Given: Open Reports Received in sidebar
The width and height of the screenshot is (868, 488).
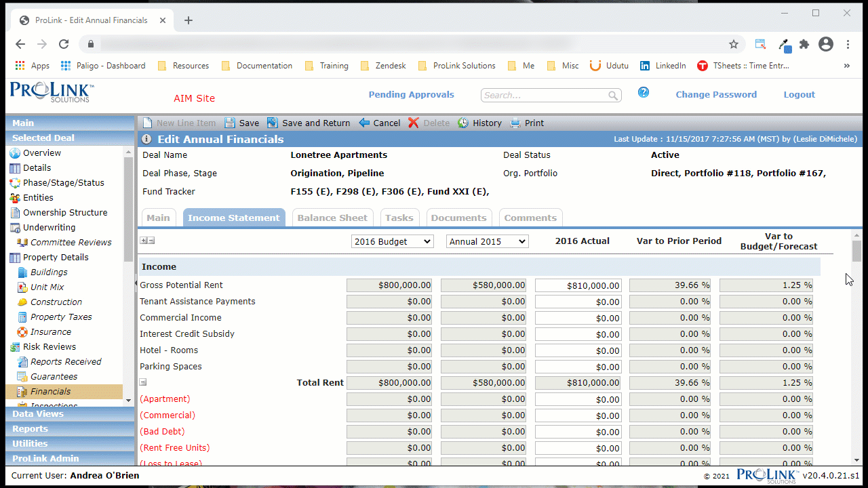Looking at the screenshot, I should [x=66, y=362].
